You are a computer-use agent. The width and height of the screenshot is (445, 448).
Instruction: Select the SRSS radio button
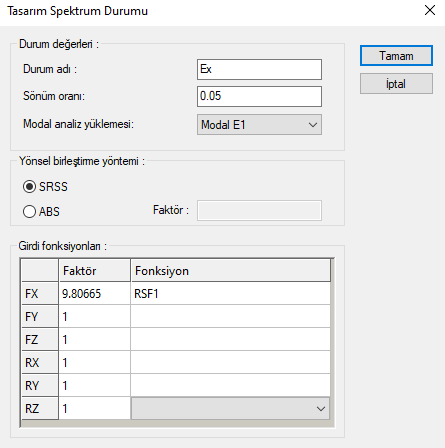point(29,186)
